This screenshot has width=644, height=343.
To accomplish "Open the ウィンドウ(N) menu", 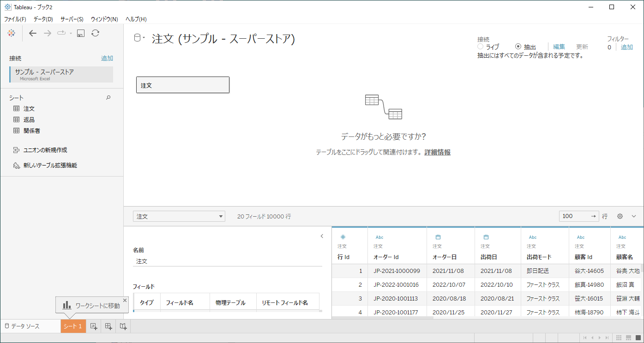I will click(104, 19).
